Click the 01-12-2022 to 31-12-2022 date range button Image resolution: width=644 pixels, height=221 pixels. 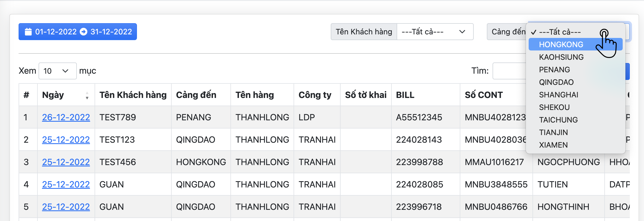tap(78, 32)
